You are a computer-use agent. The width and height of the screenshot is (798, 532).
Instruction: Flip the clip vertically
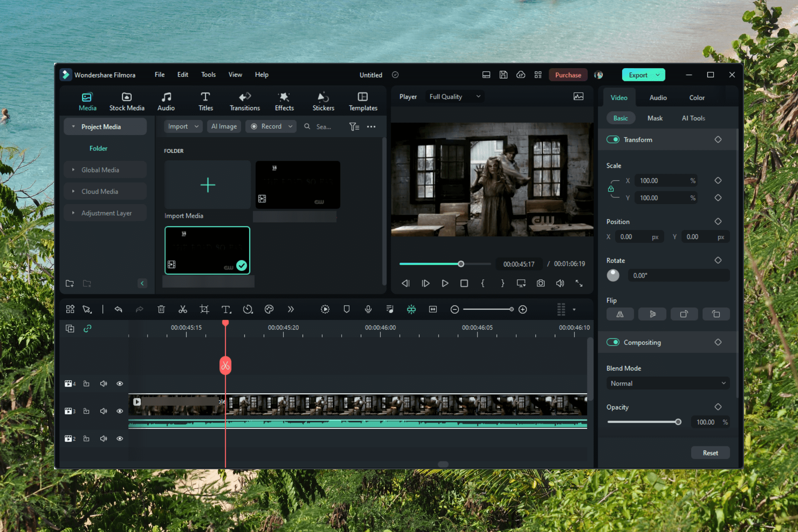652,314
